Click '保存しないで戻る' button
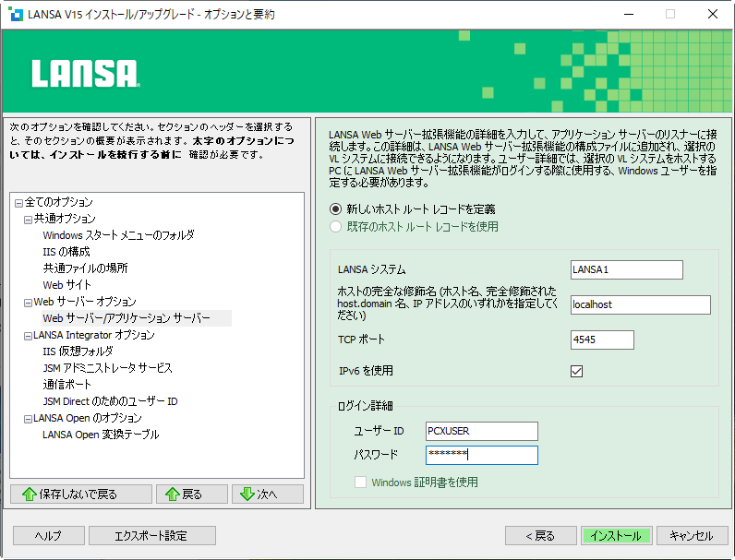 coord(81,494)
